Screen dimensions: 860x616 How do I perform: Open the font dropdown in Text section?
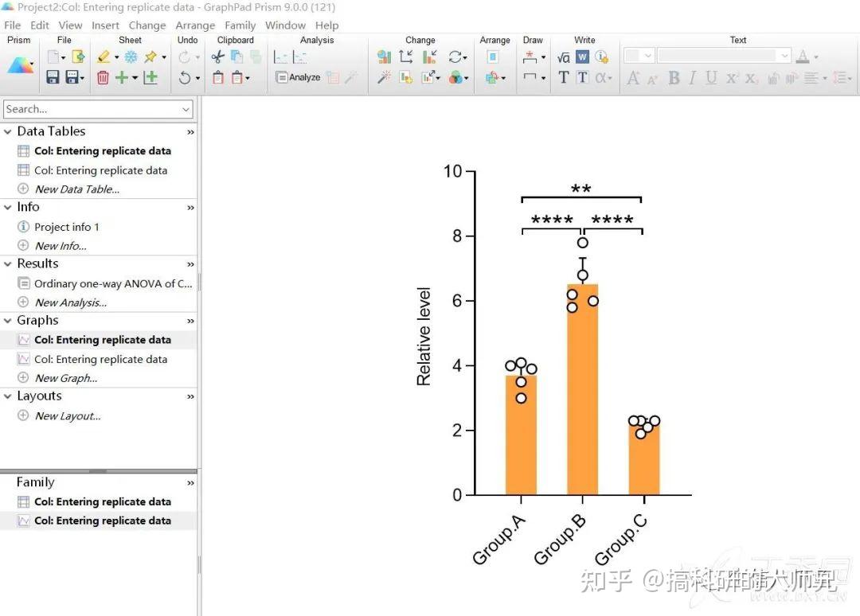(x=722, y=55)
